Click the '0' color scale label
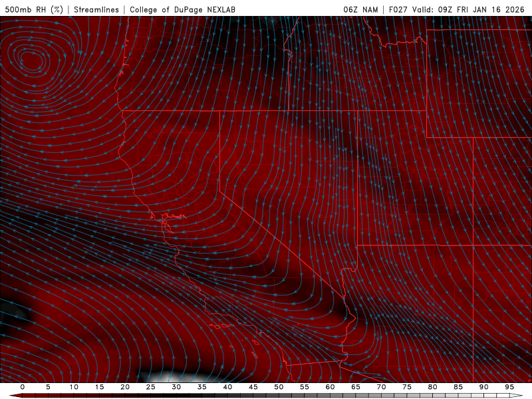532x399 pixels. [23, 387]
